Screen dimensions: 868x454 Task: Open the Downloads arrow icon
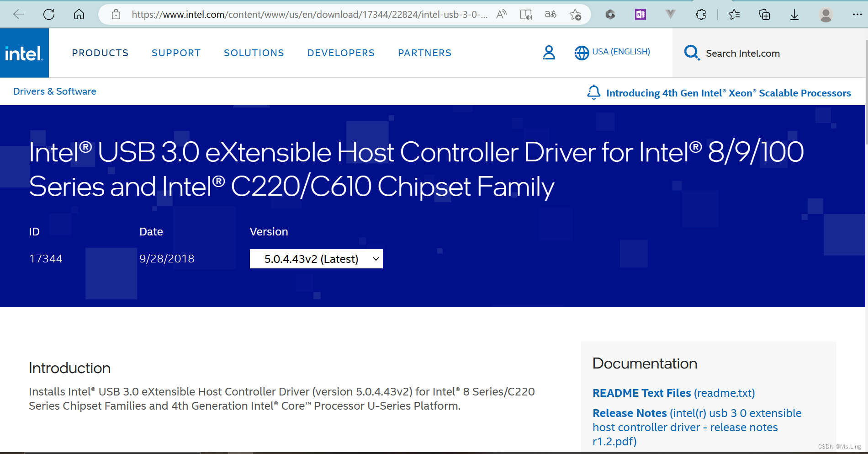[794, 15]
